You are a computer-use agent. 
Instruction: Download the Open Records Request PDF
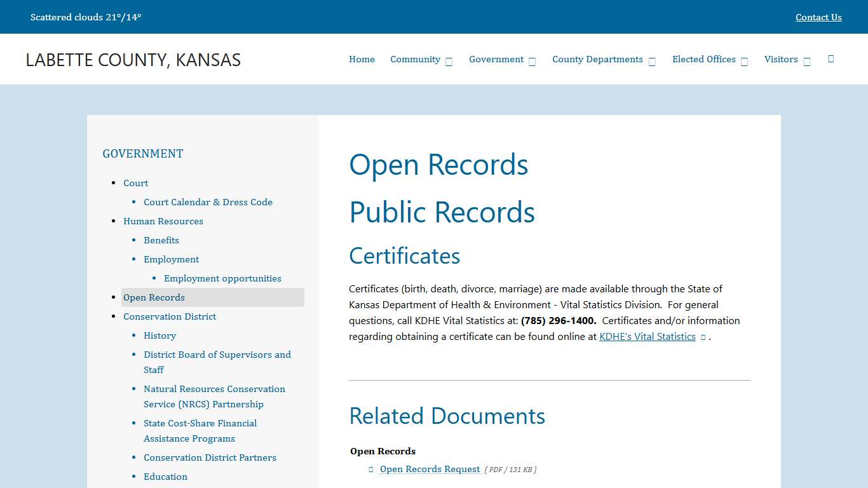pyautogui.click(x=430, y=470)
